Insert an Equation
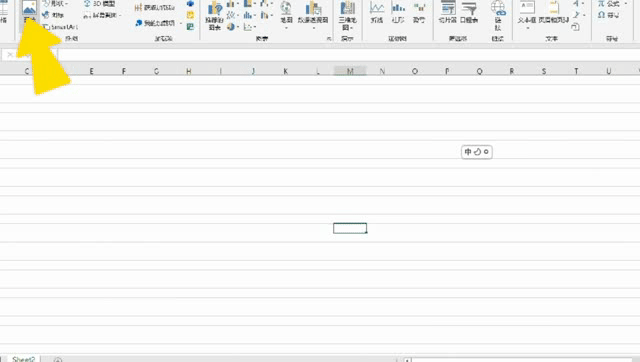Viewport: 640px width, 362px height. pos(611,4)
